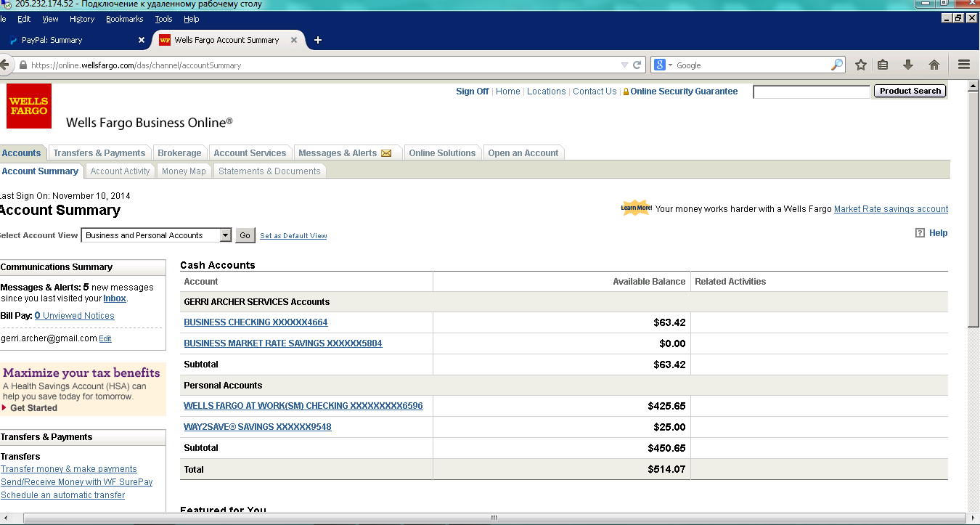The image size is (980, 525).
Task: Close the PayPal: Summary tab
Action: tap(142, 40)
